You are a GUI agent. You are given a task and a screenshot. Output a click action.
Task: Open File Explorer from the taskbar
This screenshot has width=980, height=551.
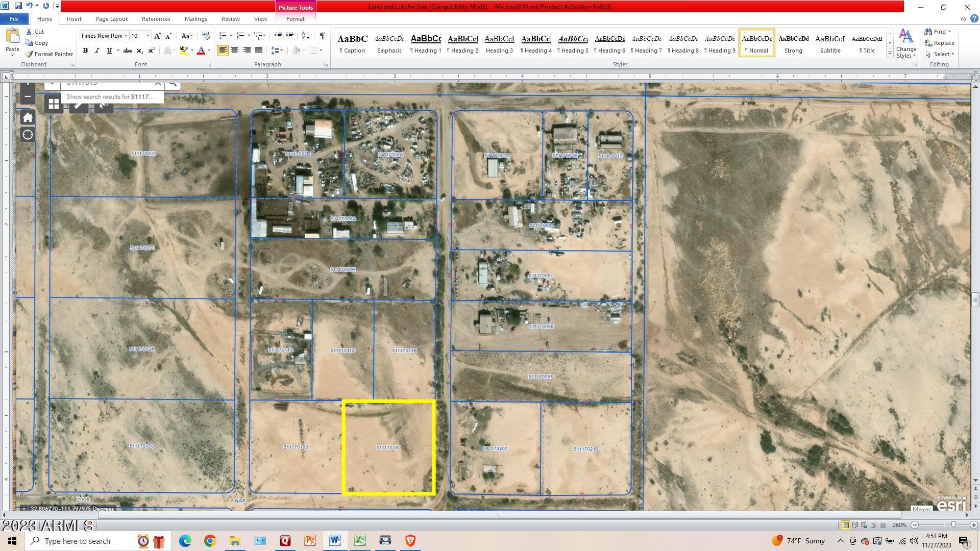[235, 541]
